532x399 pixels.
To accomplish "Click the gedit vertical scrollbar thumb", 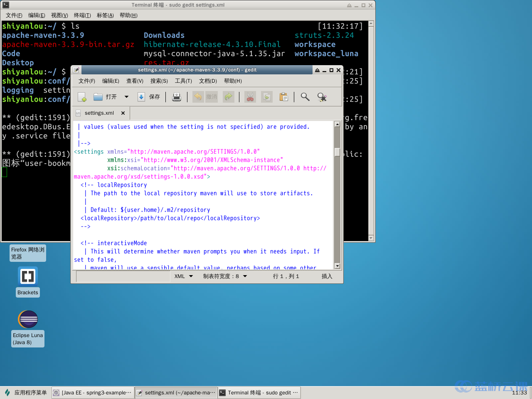I will [x=337, y=152].
